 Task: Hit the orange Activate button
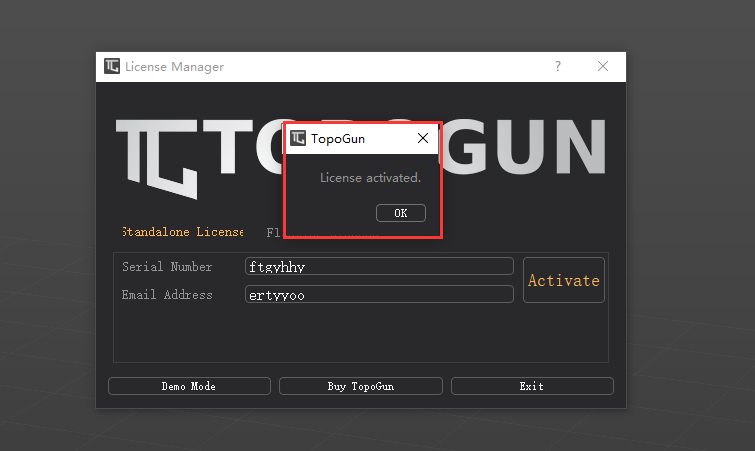[564, 281]
